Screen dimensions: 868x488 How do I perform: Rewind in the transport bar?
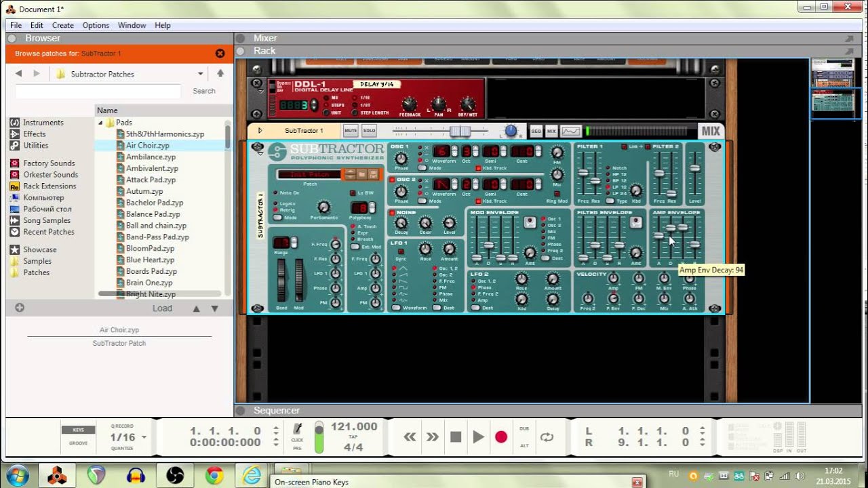point(410,437)
